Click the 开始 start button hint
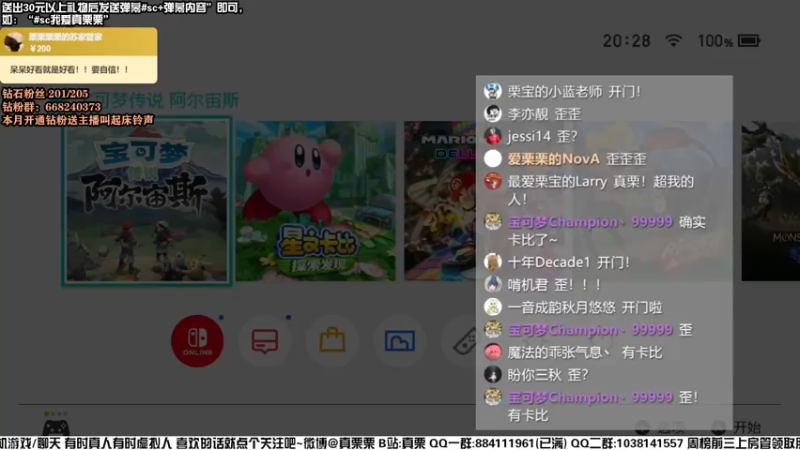 click(x=747, y=427)
